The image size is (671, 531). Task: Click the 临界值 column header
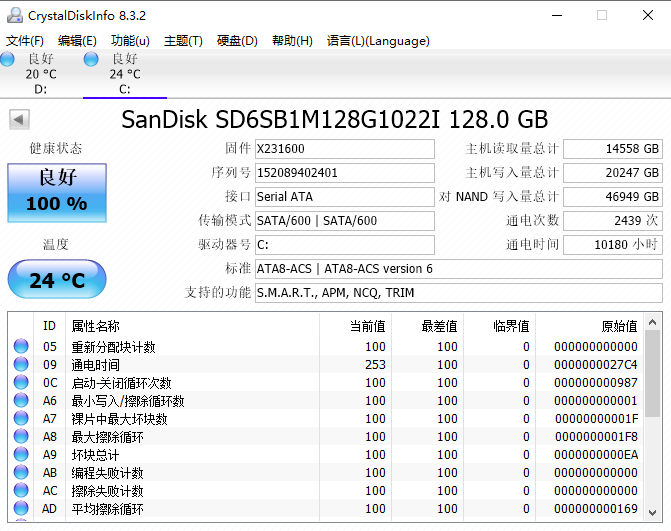coord(499,326)
